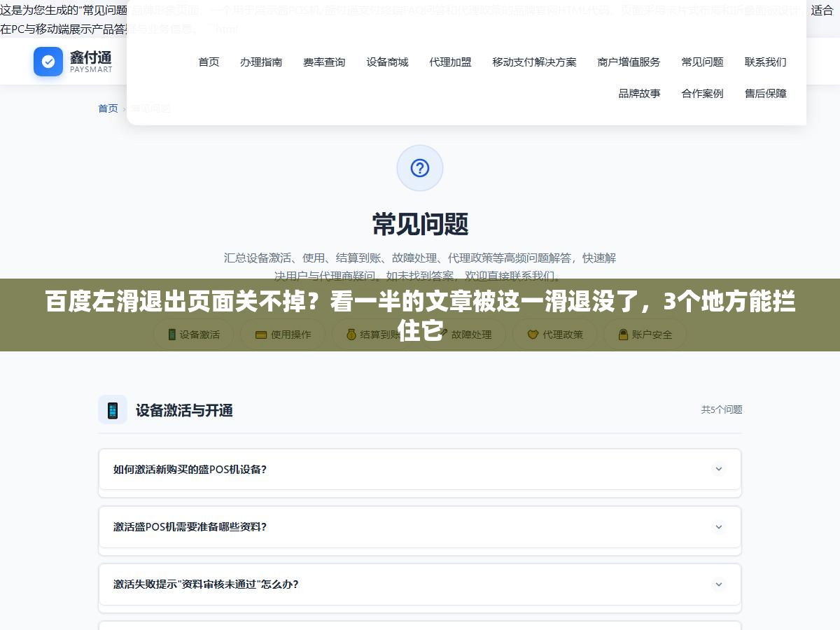Click the 鑫付通 blue checkmark logo icon
840x630 pixels.
(x=48, y=62)
